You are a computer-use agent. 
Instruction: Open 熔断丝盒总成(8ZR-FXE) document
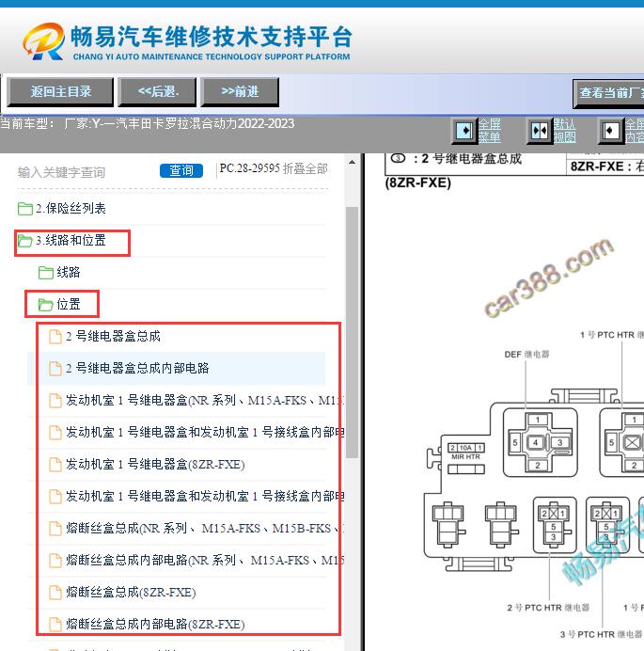click(x=131, y=592)
